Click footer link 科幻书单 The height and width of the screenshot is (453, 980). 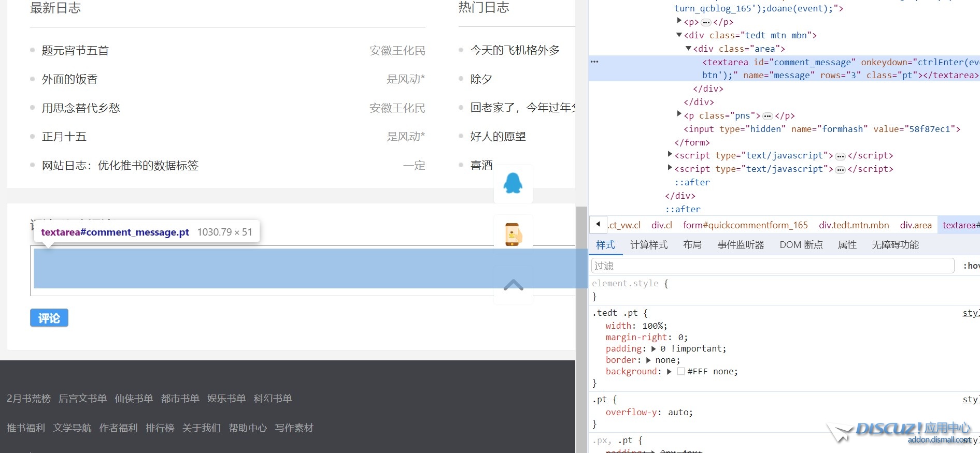click(273, 399)
